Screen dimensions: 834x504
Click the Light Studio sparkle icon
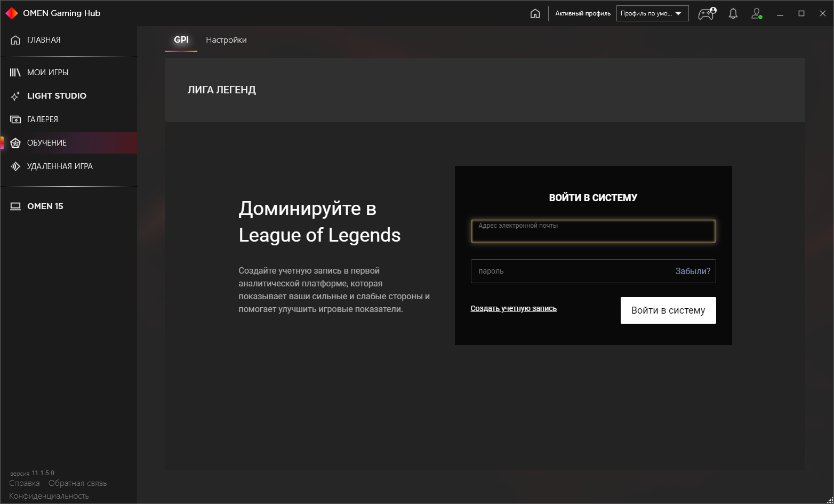point(15,96)
